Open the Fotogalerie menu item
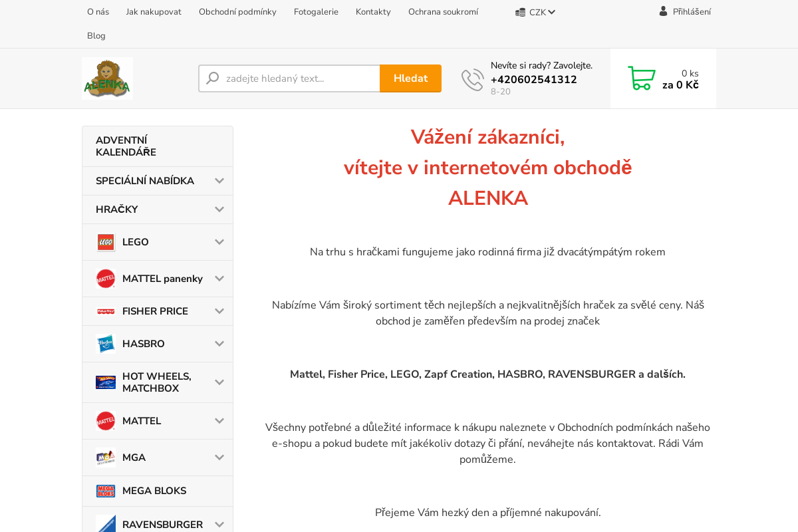The height and width of the screenshot is (532, 798). coord(316,11)
